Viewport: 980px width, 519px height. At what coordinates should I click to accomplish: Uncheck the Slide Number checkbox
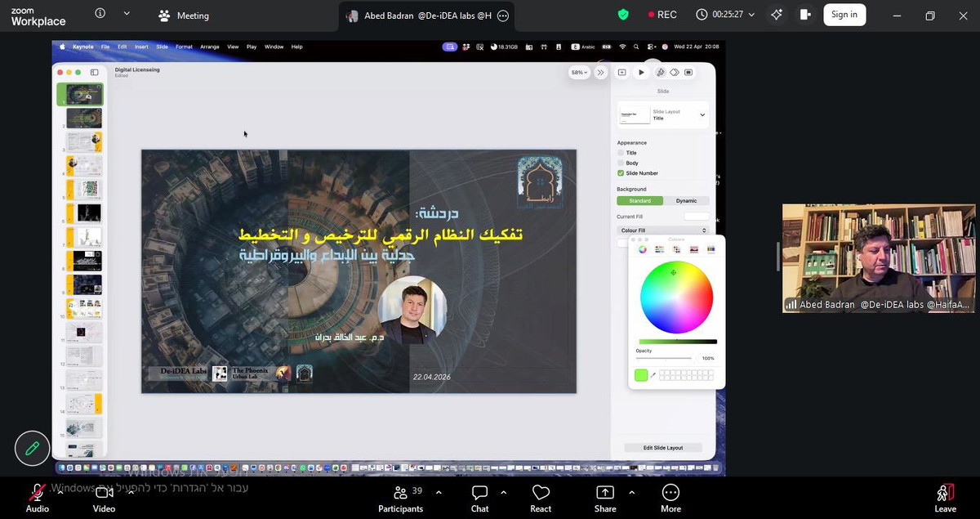click(621, 173)
